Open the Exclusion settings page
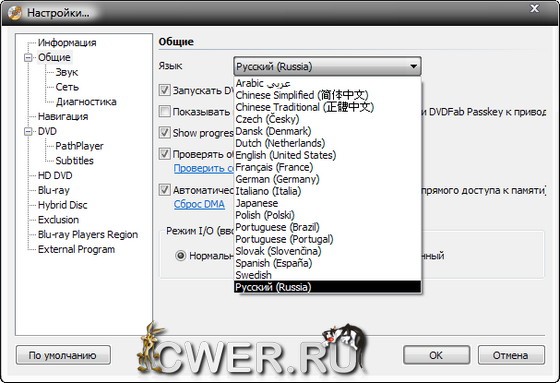560x383 pixels. [x=58, y=220]
